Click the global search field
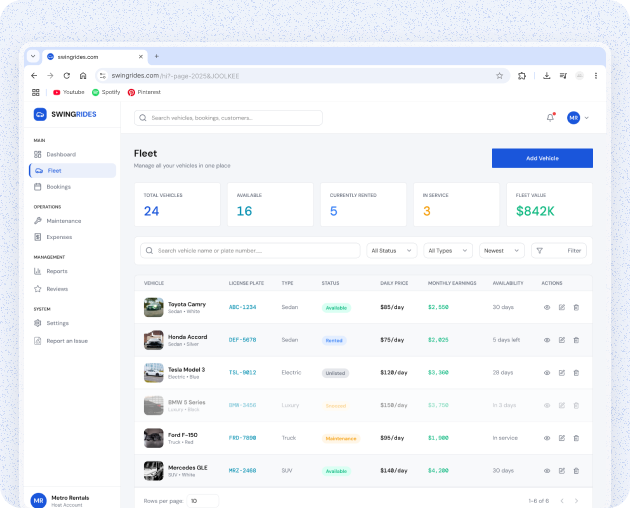The height and width of the screenshot is (508, 630). [x=228, y=118]
